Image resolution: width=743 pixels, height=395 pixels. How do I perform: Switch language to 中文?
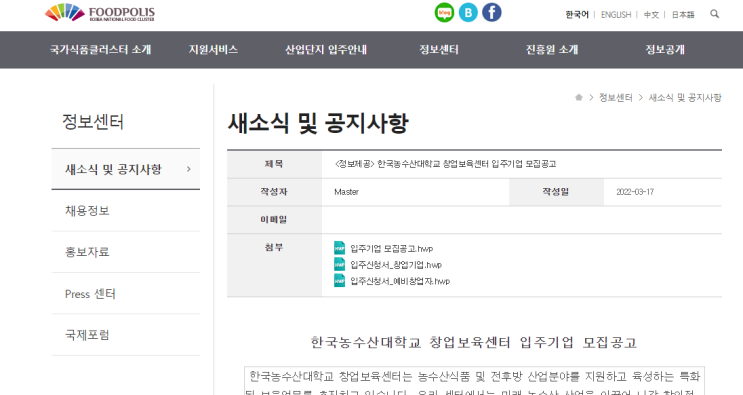[651, 15]
